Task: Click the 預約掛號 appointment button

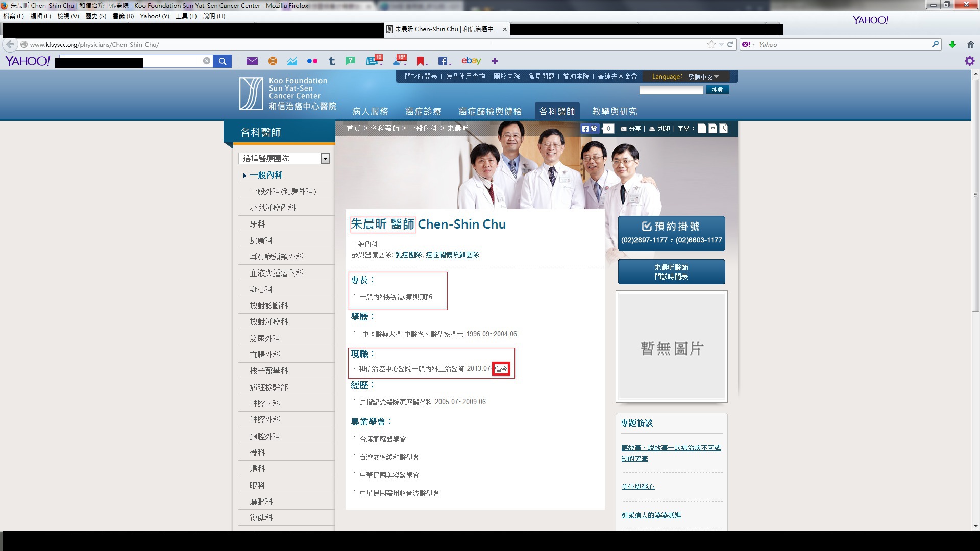Action: click(x=671, y=233)
